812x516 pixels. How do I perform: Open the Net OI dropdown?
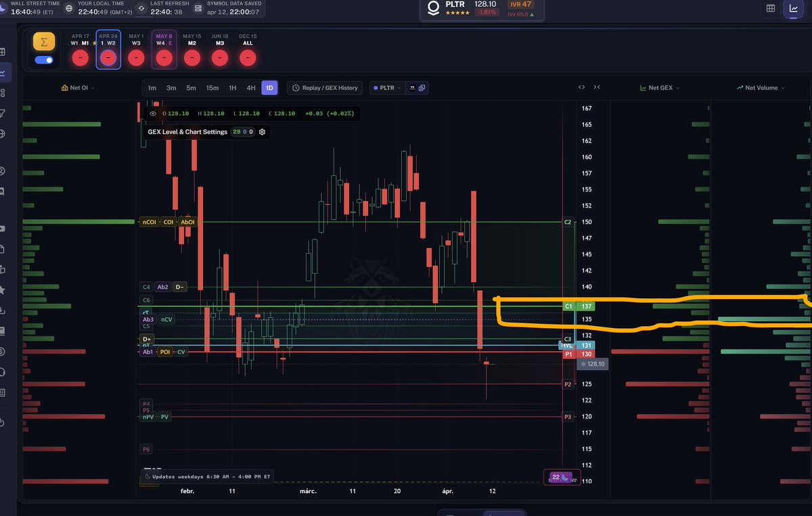coord(77,87)
